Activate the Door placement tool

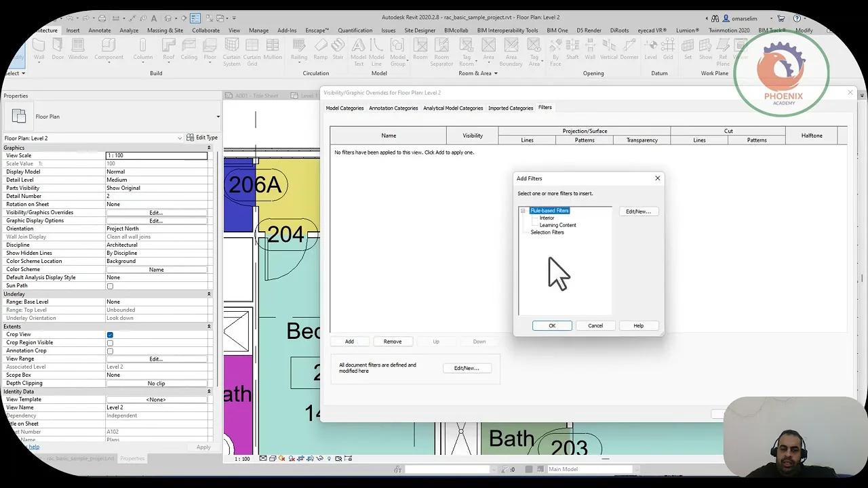(x=58, y=51)
